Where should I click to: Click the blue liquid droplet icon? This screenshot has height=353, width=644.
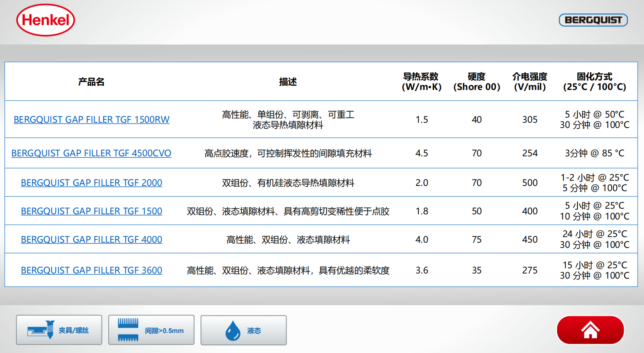(x=233, y=331)
